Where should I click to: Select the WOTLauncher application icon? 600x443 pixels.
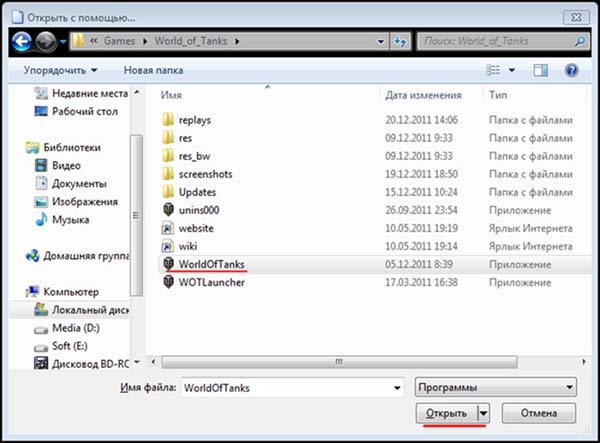(x=168, y=282)
